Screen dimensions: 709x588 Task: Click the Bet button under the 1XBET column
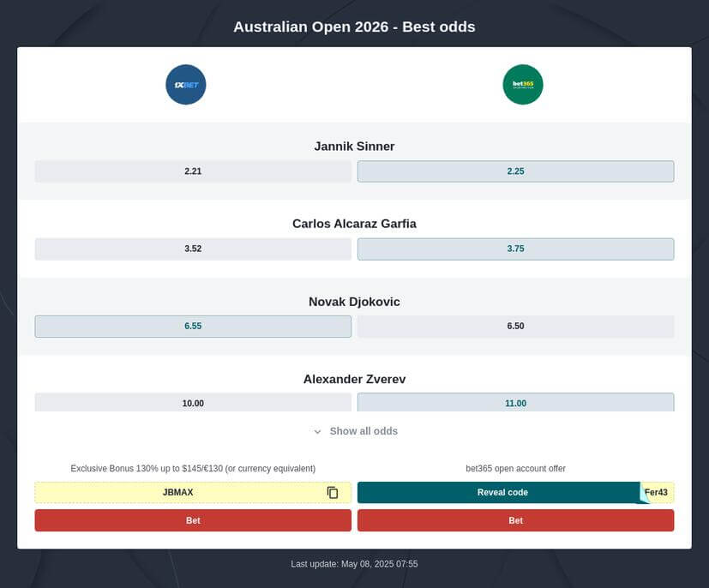[x=193, y=520]
